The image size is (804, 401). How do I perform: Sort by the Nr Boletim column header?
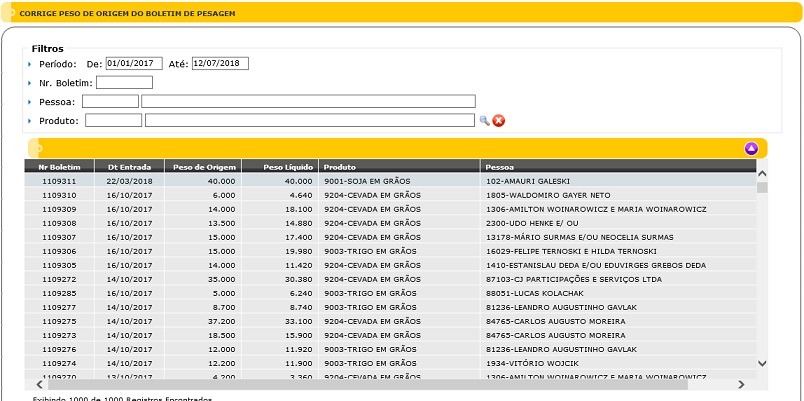59,167
